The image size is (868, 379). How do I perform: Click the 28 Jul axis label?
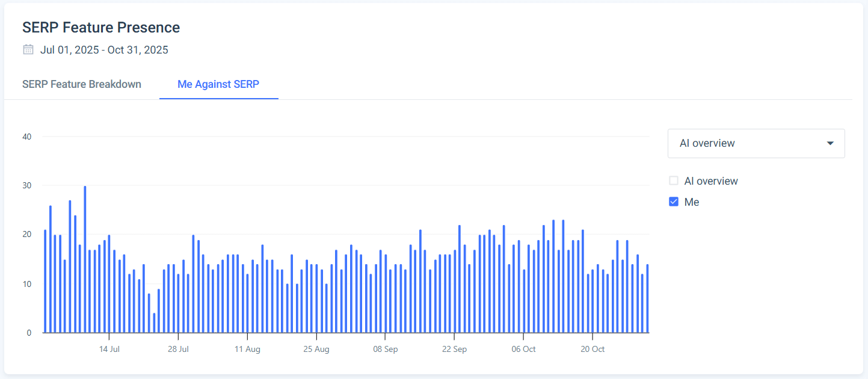pyautogui.click(x=178, y=349)
